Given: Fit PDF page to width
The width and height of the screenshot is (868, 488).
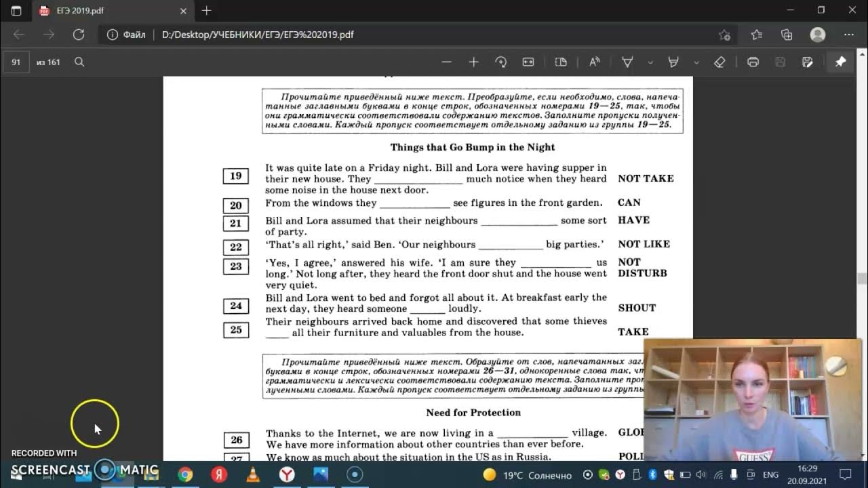Looking at the screenshot, I should (x=528, y=62).
